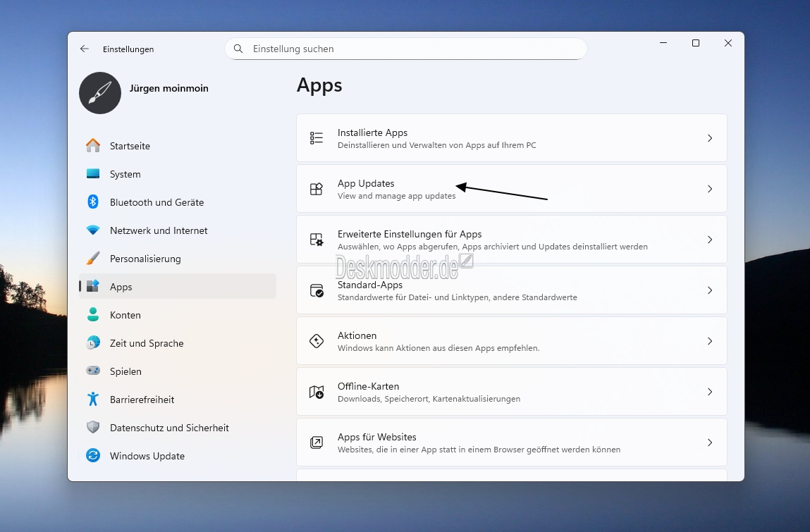810x532 pixels.
Task: Expand the App Updates chevron
Action: [710, 189]
